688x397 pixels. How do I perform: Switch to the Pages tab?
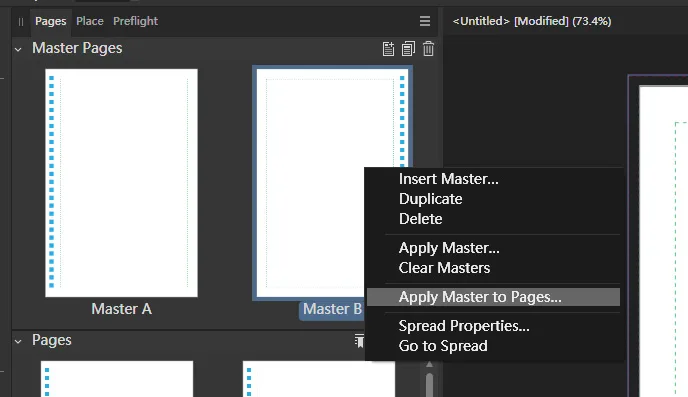coord(50,21)
